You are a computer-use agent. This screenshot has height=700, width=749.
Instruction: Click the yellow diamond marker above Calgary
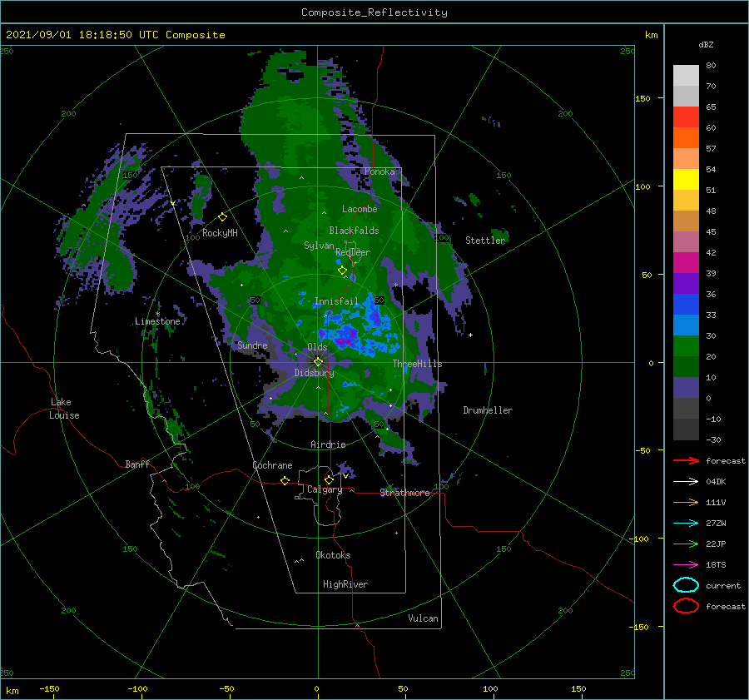(329, 479)
